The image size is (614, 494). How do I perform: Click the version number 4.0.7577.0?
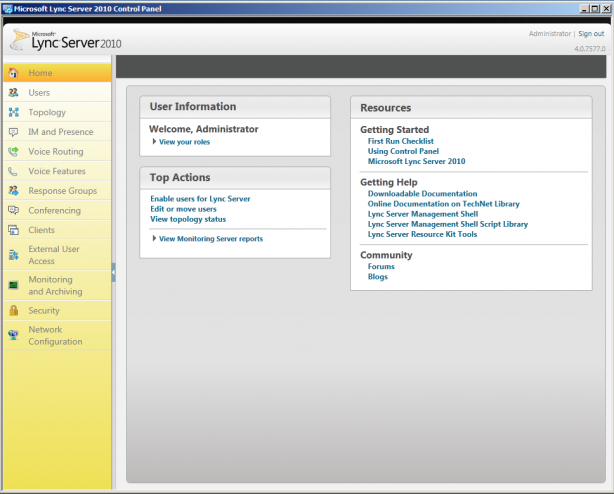click(589, 49)
